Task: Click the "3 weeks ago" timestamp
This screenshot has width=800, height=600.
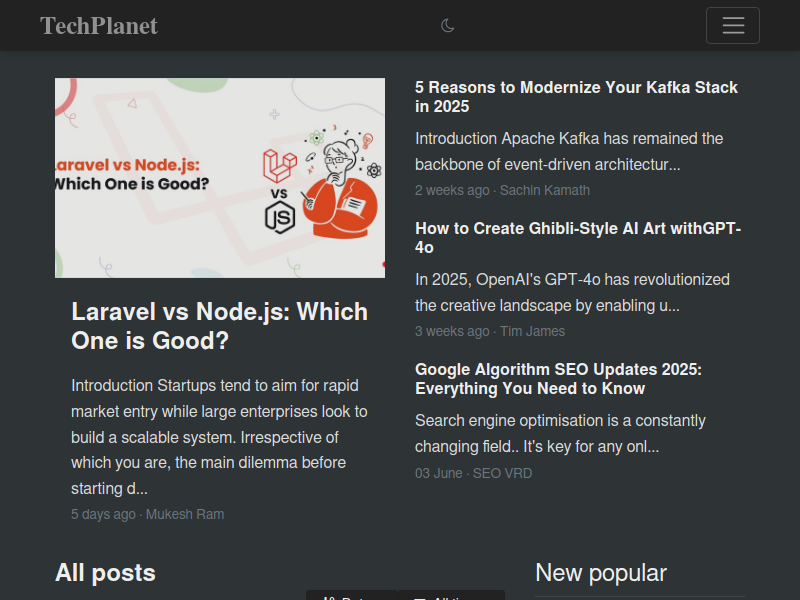Action: pos(452,331)
